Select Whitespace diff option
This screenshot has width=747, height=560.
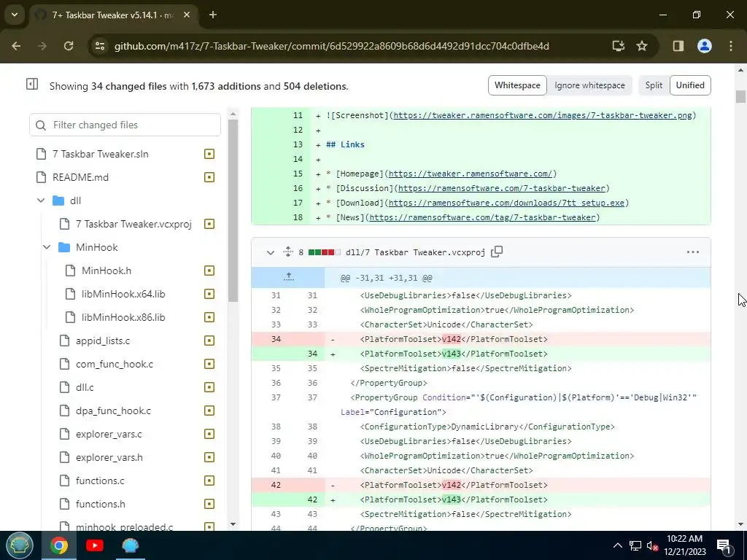517,85
